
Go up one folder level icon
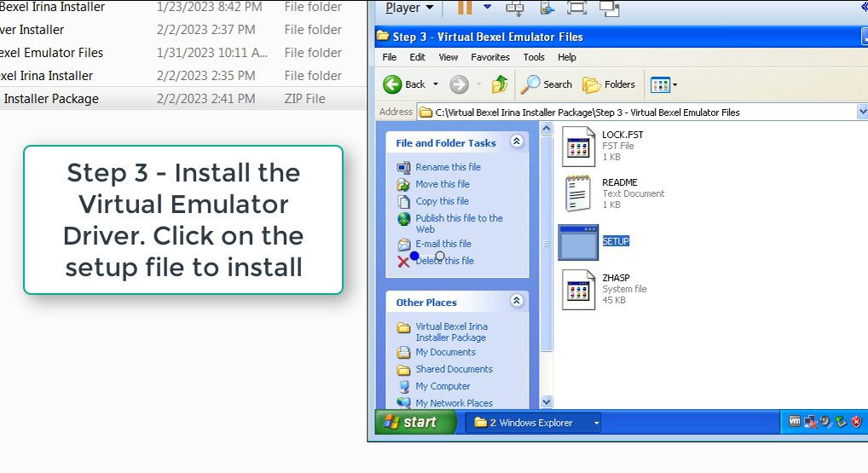click(x=500, y=84)
